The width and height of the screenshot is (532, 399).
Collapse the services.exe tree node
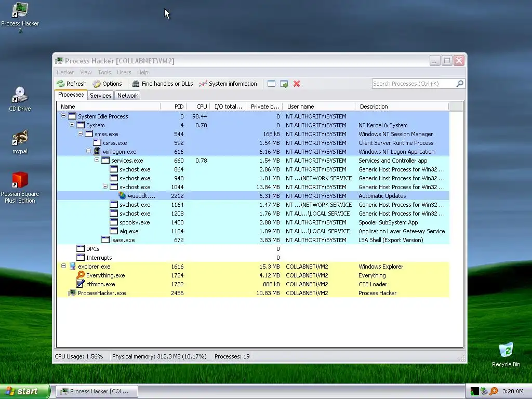pyautogui.click(x=97, y=160)
